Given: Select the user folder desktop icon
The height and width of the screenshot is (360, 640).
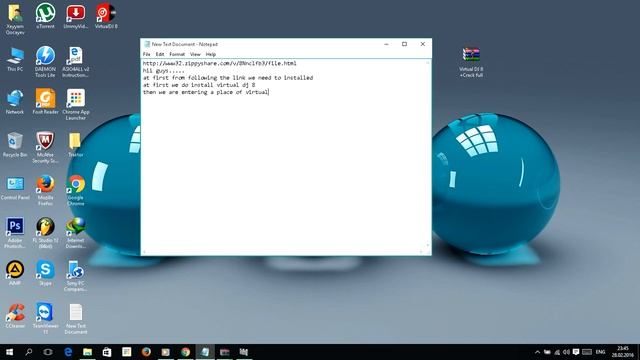Looking at the screenshot, I should (x=15, y=19).
